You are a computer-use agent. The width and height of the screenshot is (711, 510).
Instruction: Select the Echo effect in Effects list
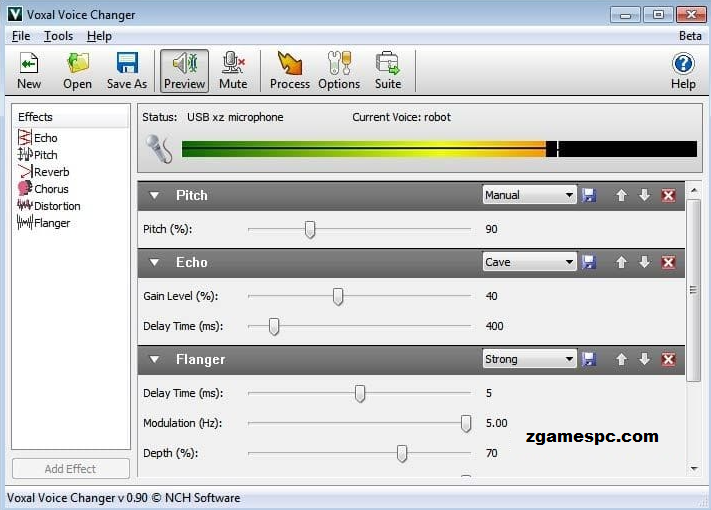(38, 137)
